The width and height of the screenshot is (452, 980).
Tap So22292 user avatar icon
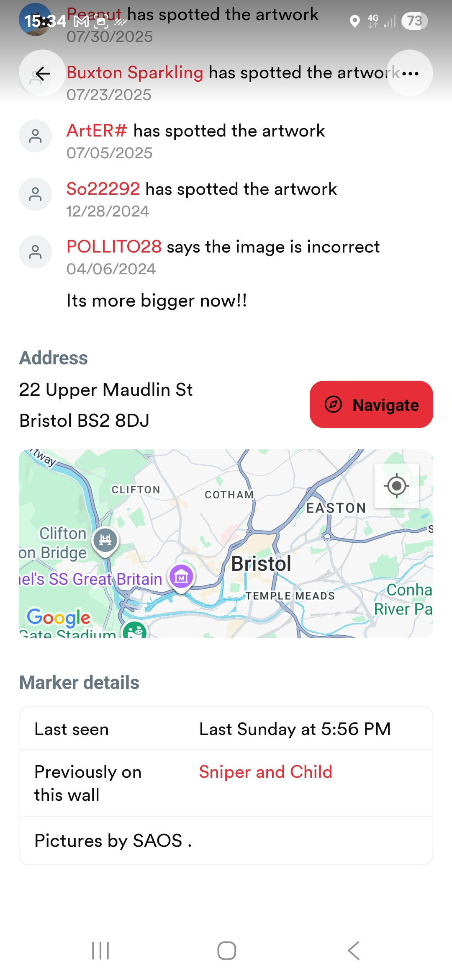pos(36,194)
